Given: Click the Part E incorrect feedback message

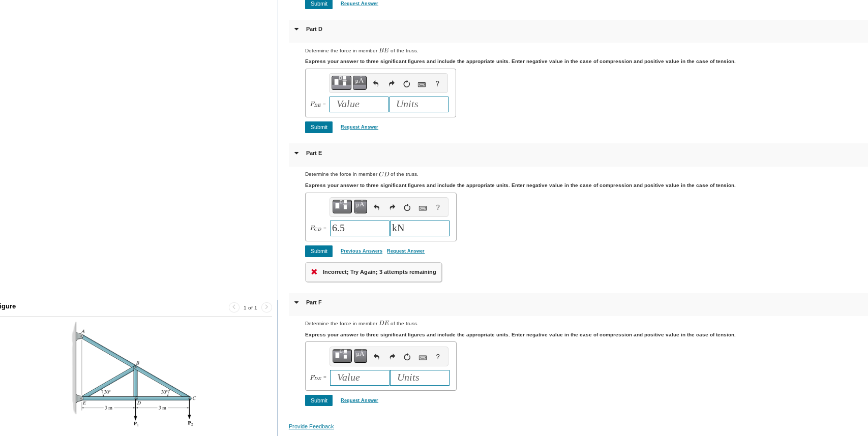Looking at the screenshot, I should [x=374, y=272].
